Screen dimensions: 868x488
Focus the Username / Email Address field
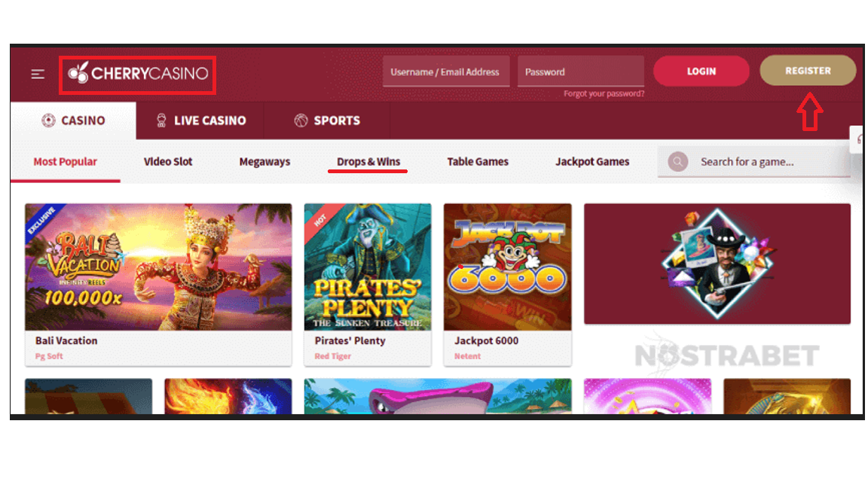coord(446,72)
